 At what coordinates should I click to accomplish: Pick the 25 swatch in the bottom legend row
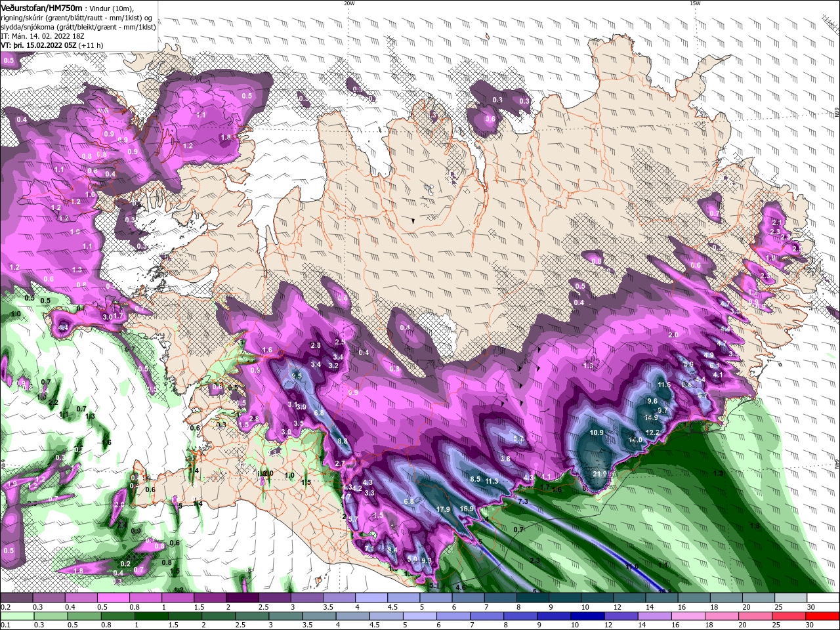point(789,616)
